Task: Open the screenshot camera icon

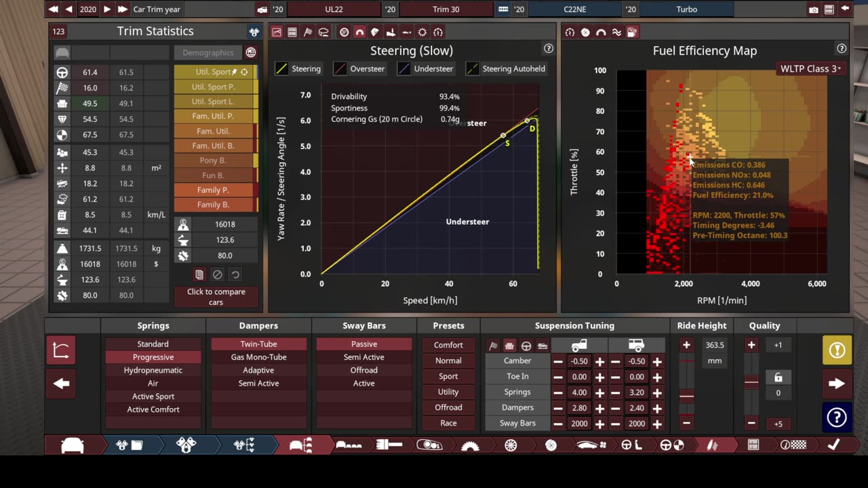Action: tap(813, 9)
